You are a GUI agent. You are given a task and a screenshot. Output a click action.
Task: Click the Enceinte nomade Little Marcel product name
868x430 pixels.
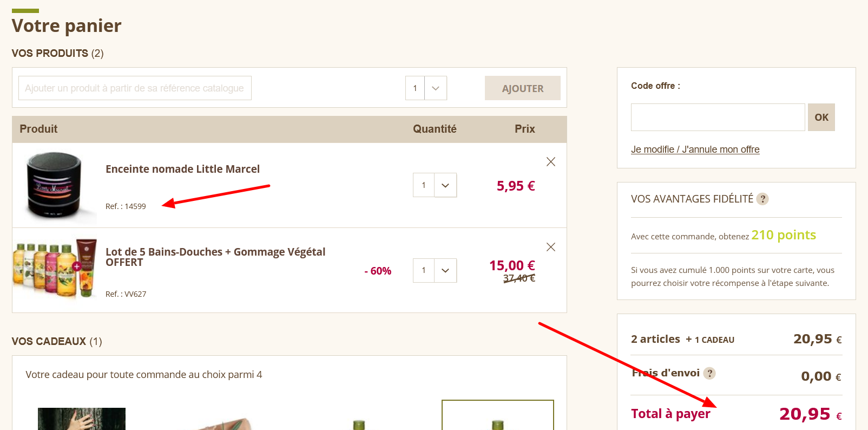point(183,168)
